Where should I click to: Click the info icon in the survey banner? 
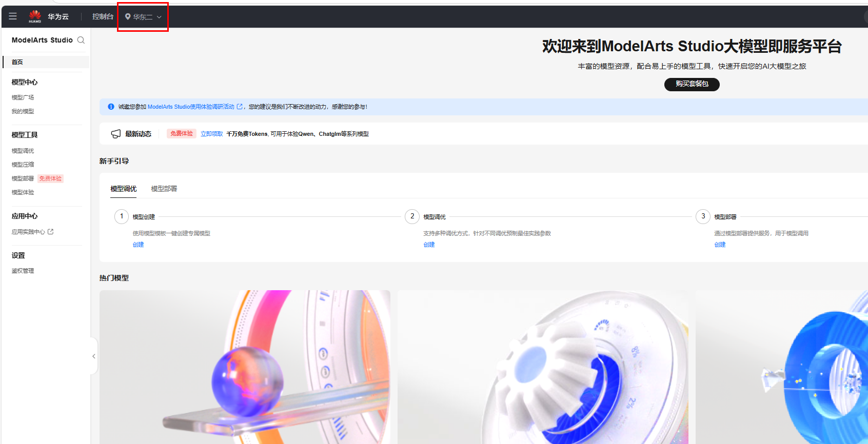tap(111, 107)
